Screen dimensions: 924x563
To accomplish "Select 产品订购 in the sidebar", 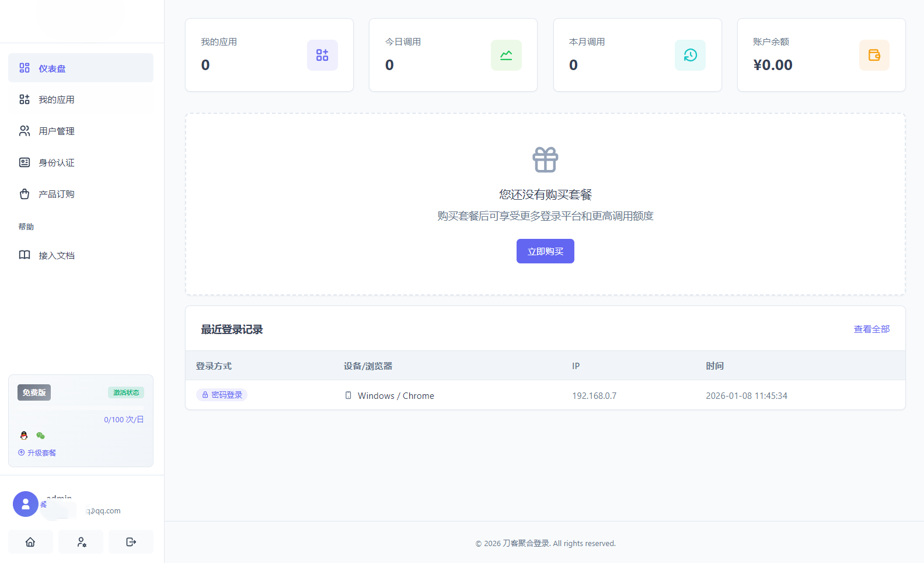I will click(81, 194).
